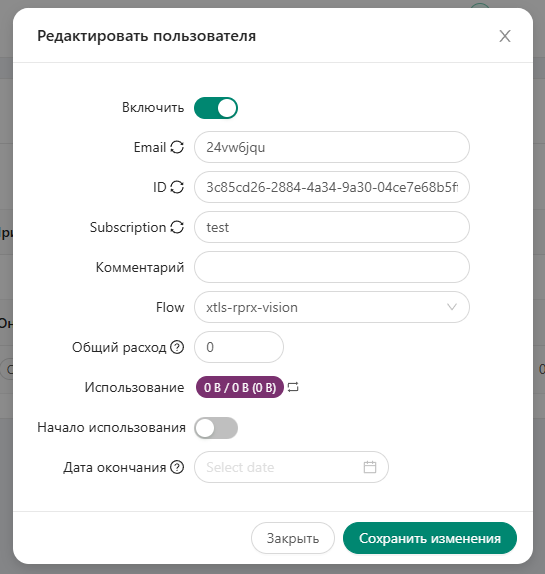Image resolution: width=545 pixels, height=574 pixels.
Task: Focus the Общий расход number field
Action: click(239, 347)
